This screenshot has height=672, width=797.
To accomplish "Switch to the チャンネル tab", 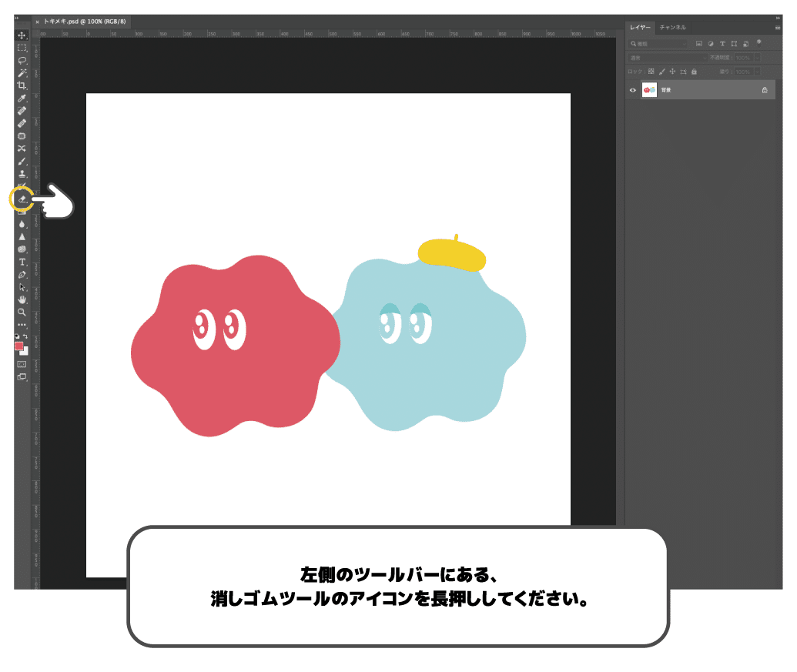I will 672,28.
